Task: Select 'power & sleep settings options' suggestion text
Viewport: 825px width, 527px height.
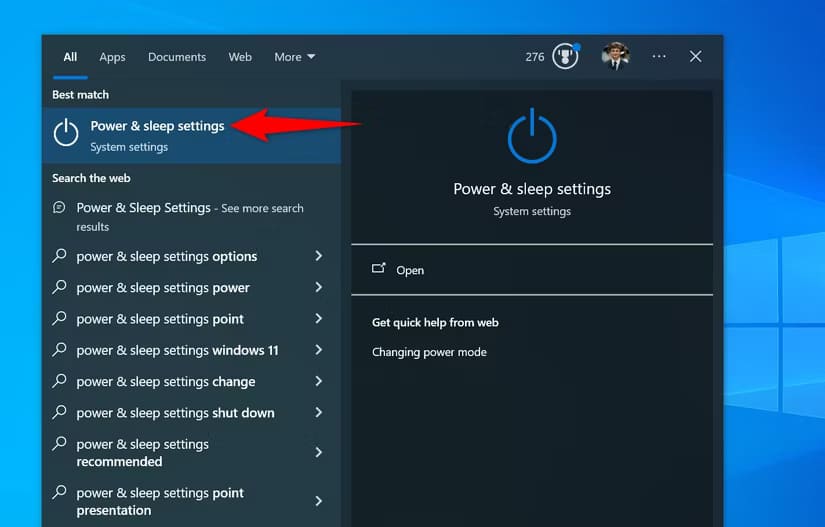Action: click(166, 256)
